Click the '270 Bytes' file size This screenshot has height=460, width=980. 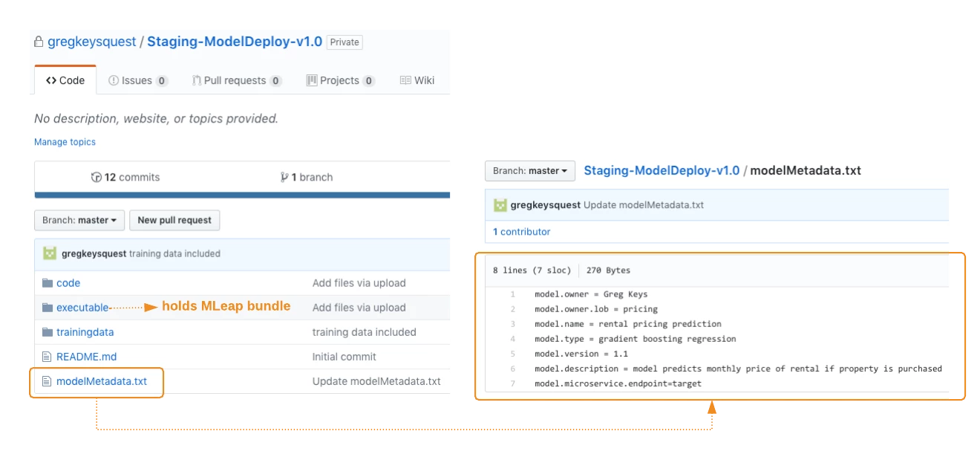click(608, 271)
